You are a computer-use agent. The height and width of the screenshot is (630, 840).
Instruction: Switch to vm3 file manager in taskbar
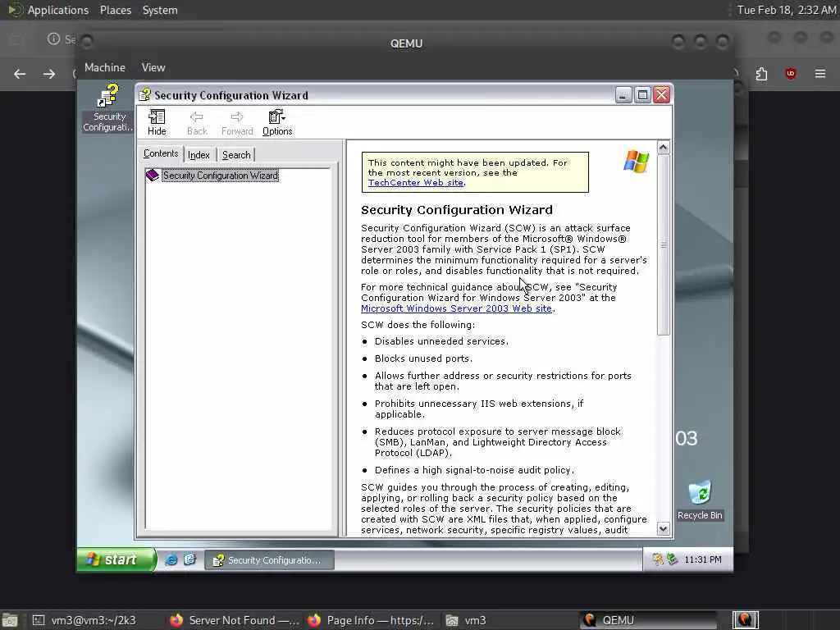pyautogui.click(x=467, y=620)
